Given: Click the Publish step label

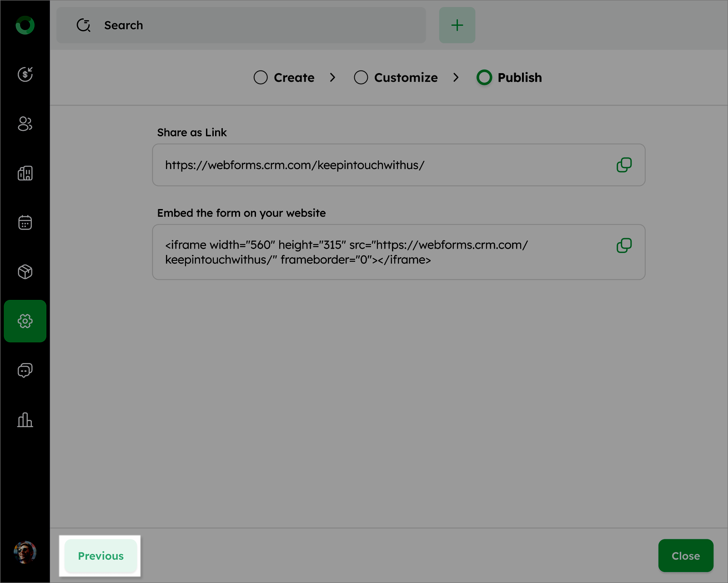Looking at the screenshot, I should coord(520,78).
